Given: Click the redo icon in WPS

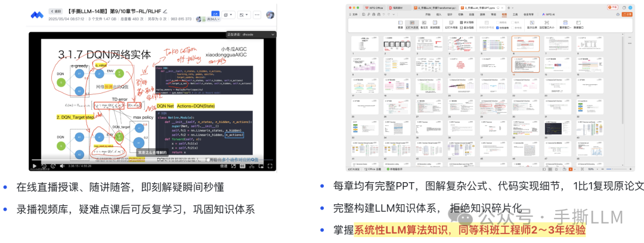Looking at the screenshot, I should pos(389,14).
